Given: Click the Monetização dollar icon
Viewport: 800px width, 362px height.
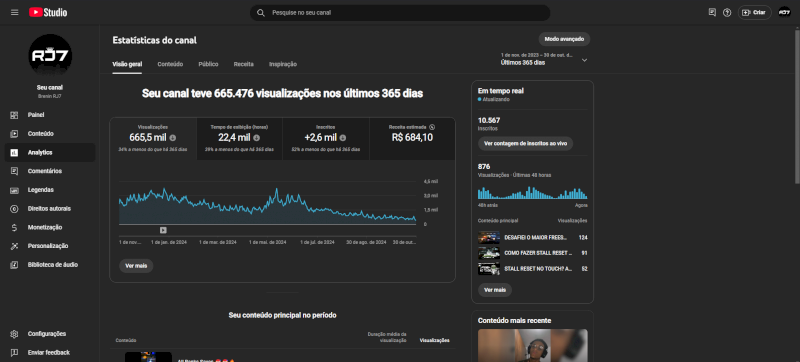Looking at the screenshot, I should pos(14,227).
